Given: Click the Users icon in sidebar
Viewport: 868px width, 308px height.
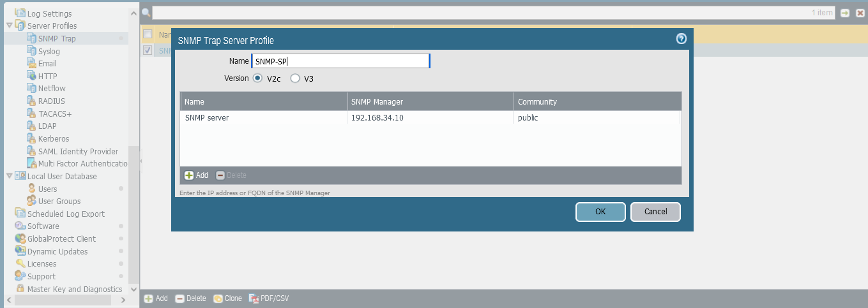Looking at the screenshot, I should tap(32, 189).
